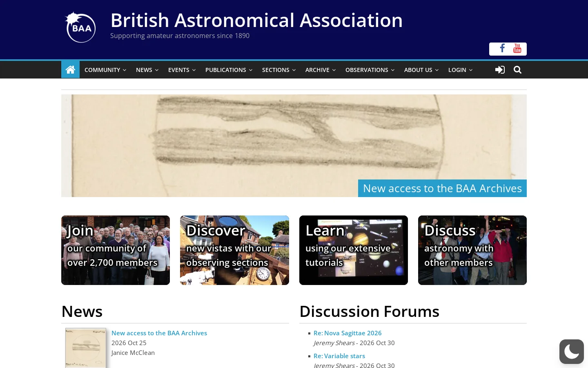Image resolution: width=588 pixels, height=368 pixels.
Task: Expand the Sections menu chevron
Action: coord(294,70)
